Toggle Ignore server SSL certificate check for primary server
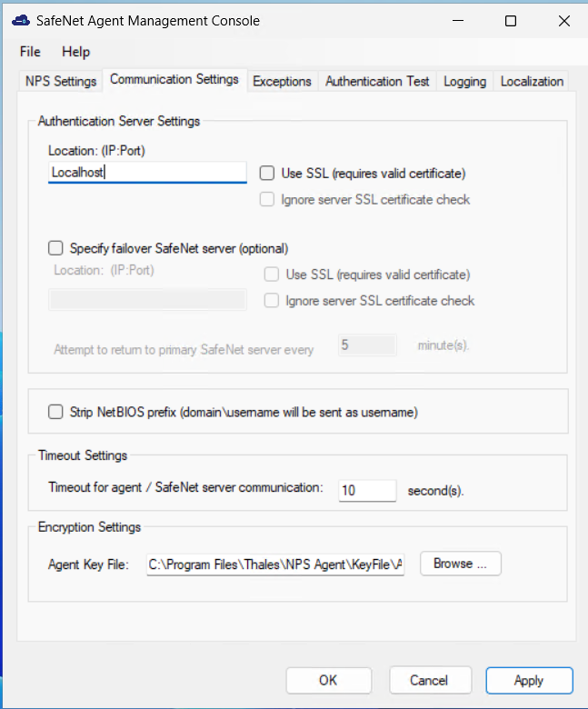Viewport: 588px width, 709px height. [266, 199]
